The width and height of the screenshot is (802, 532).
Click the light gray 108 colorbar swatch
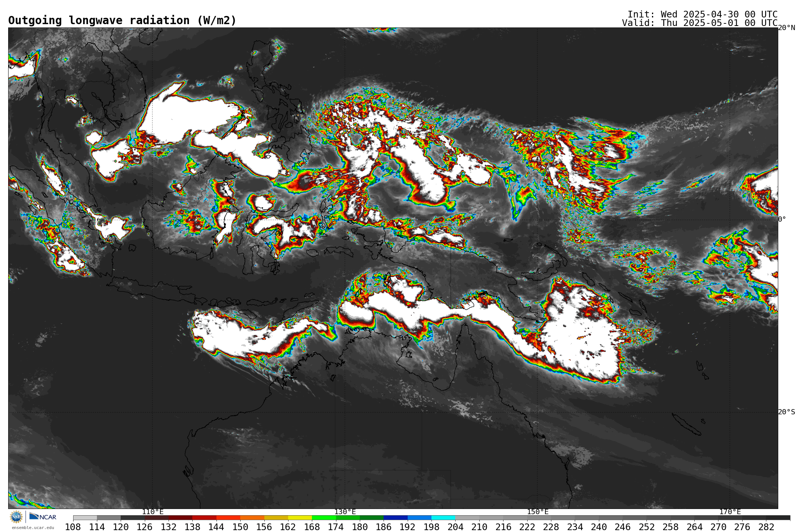point(85,518)
